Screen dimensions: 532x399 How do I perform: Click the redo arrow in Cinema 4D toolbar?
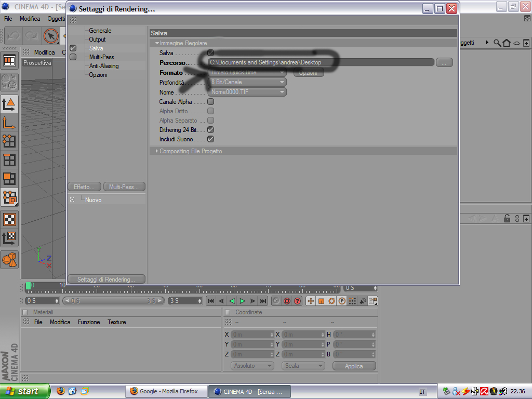pos(32,36)
